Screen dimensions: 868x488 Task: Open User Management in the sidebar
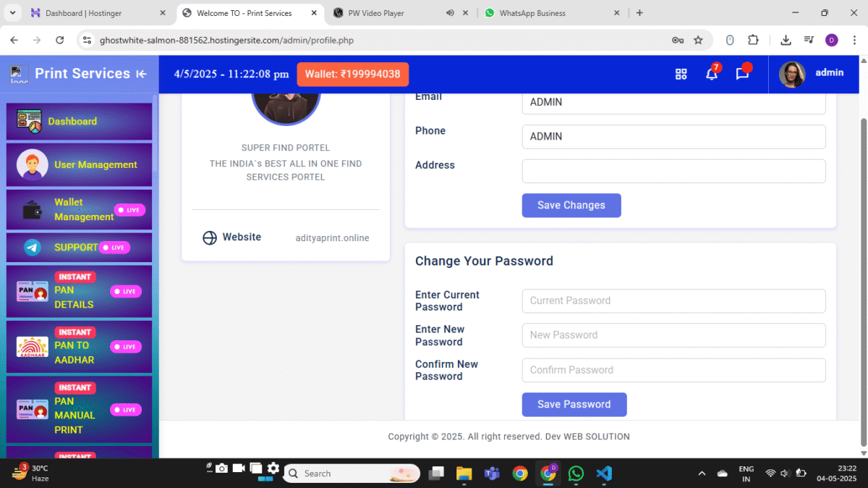pos(80,164)
